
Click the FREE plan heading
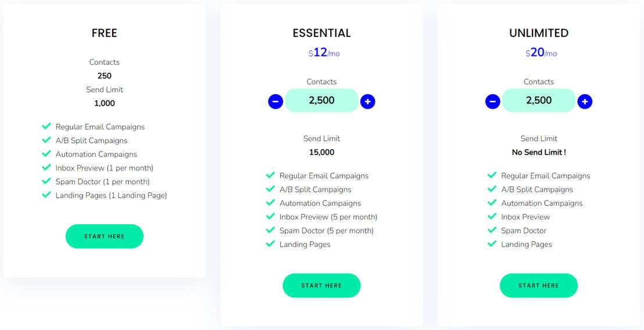click(105, 33)
